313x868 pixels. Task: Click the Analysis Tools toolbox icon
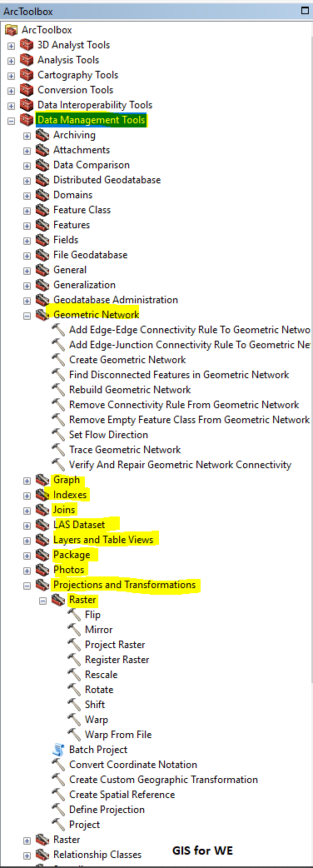click(27, 60)
